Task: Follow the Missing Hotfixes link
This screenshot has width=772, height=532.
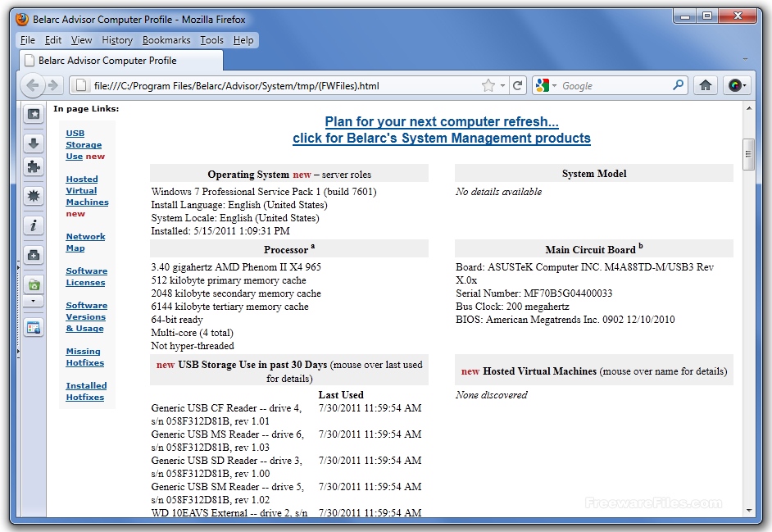Action: coord(84,357)
